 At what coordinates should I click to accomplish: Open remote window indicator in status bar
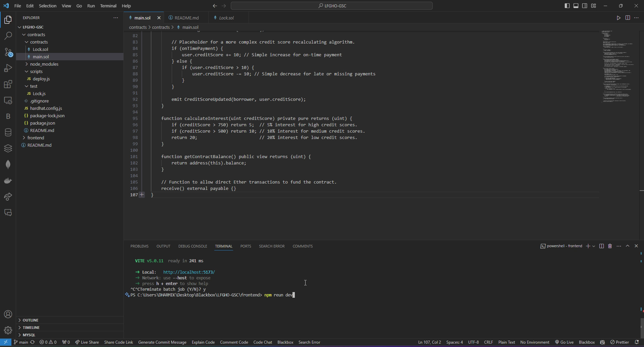click(x=6, y=342)
